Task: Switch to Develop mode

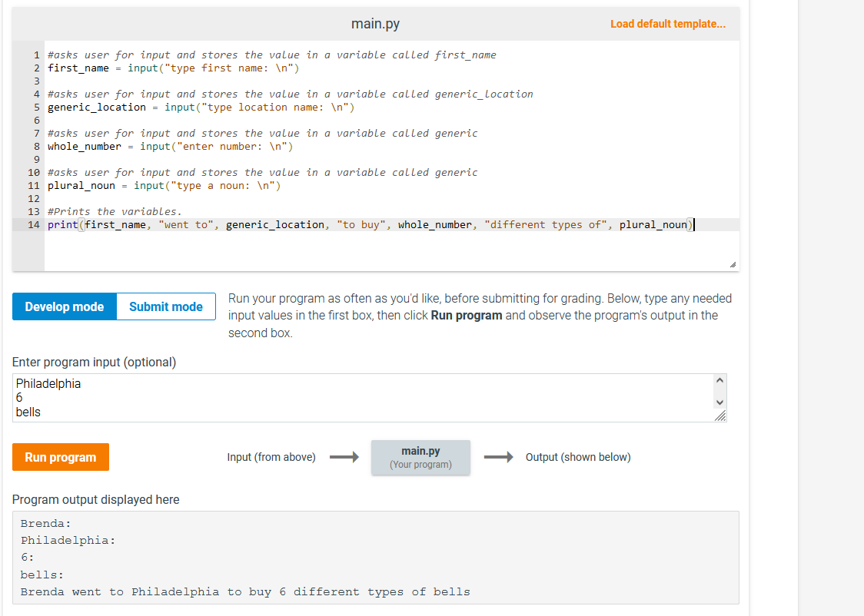Action: [65, 306]
